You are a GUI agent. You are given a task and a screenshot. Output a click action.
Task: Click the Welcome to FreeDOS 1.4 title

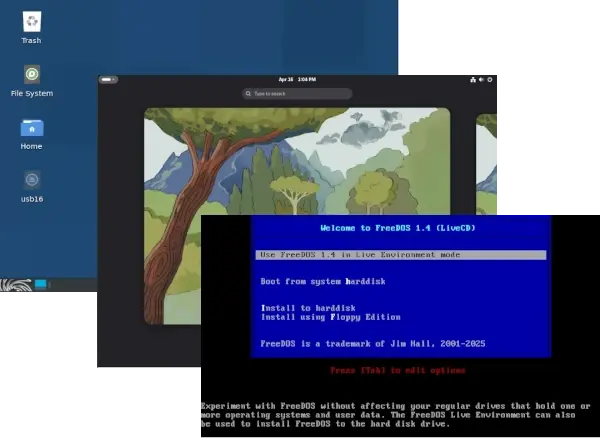click(x=398, y=228)
